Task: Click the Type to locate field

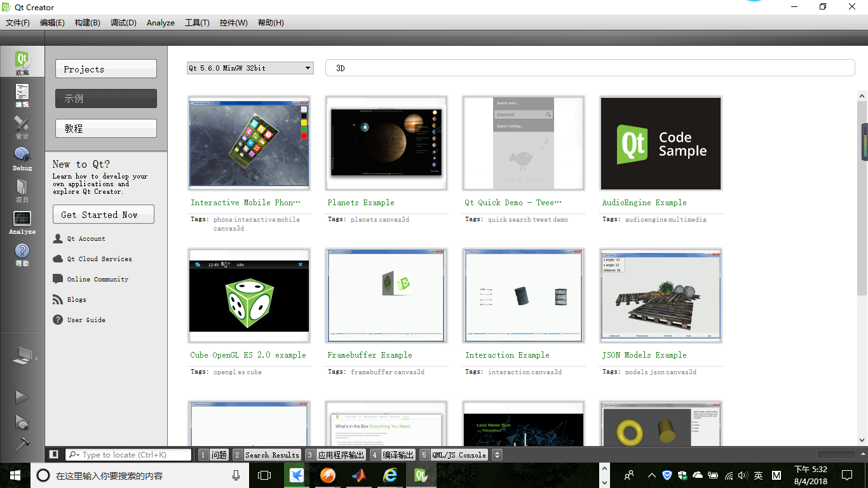Action: point(129,455)
